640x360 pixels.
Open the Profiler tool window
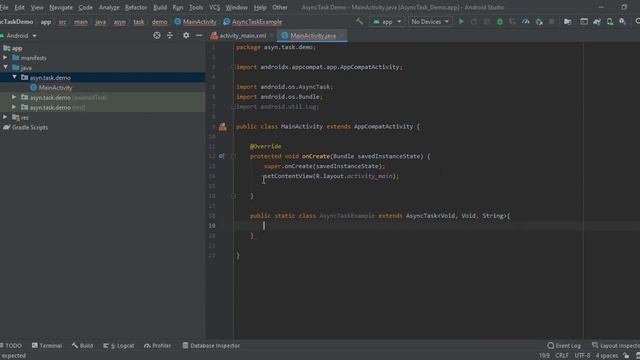click(158, 346)
